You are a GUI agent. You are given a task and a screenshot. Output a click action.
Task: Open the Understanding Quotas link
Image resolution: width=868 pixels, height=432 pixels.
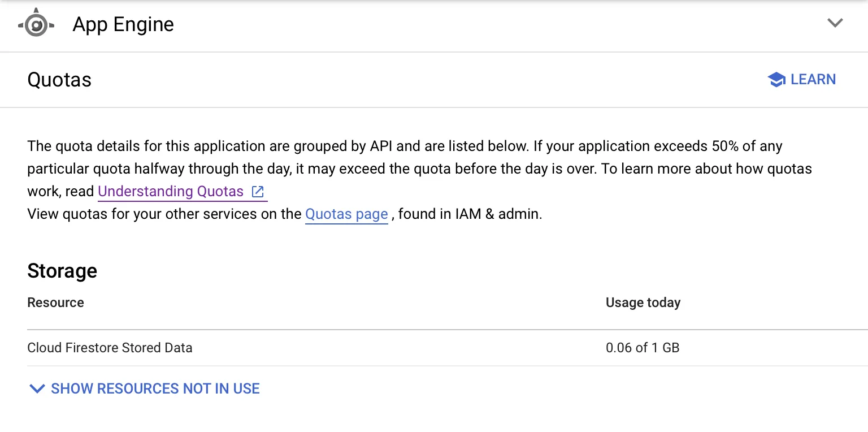tap(171, 192)
